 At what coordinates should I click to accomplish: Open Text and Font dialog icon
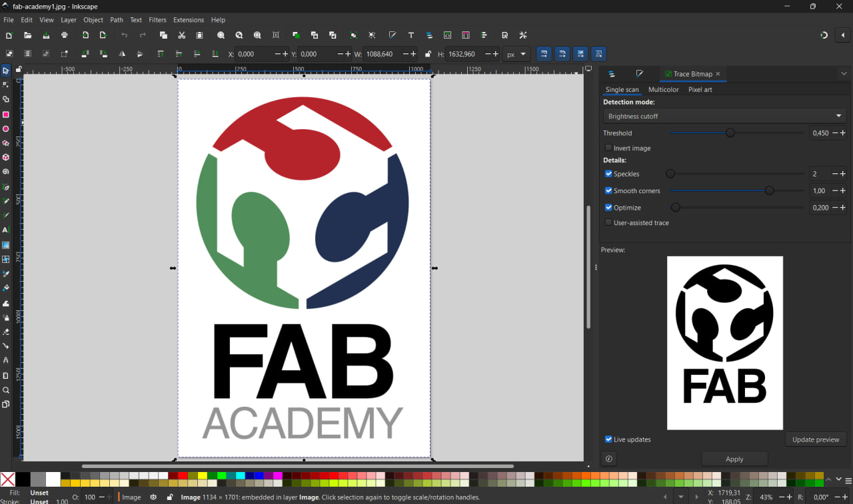coord(411,35)
